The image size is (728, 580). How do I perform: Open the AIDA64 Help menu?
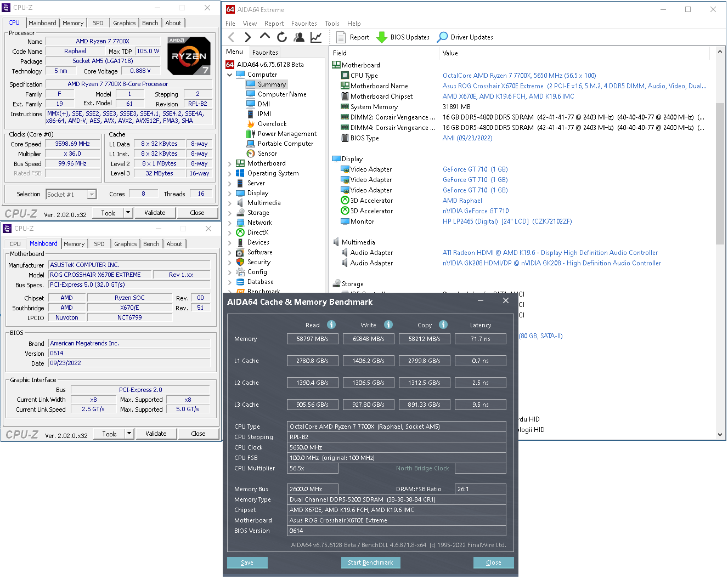(354, 24)
